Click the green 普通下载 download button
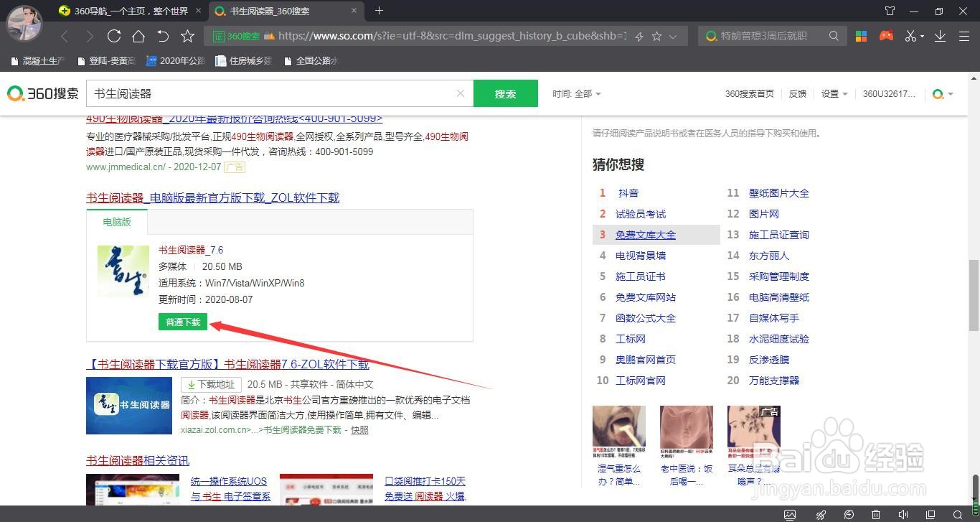980x522 pixels. click(x=182, y=322)
